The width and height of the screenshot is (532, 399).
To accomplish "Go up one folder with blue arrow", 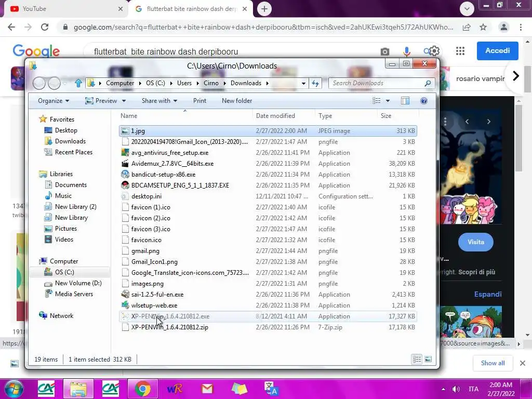I will [78, 83].
